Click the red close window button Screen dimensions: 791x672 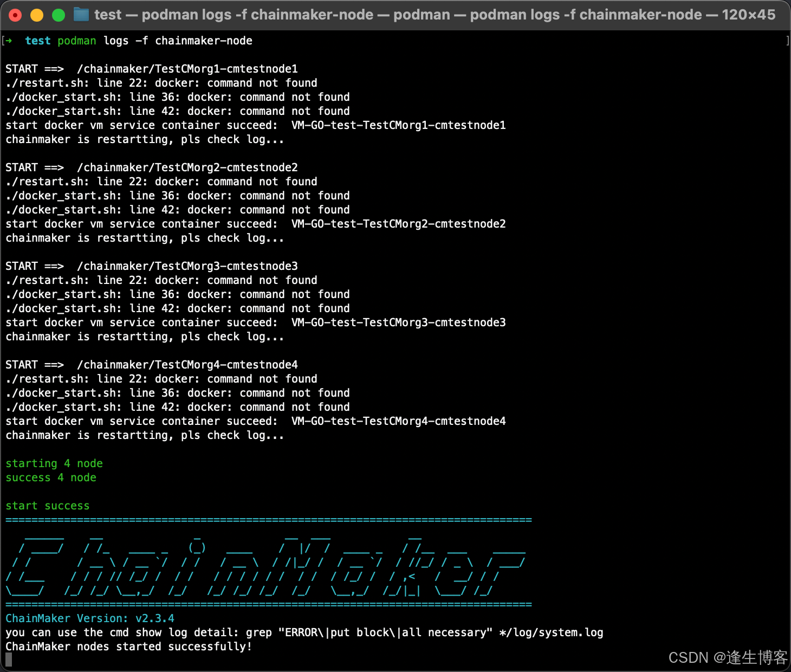[15, 15]
